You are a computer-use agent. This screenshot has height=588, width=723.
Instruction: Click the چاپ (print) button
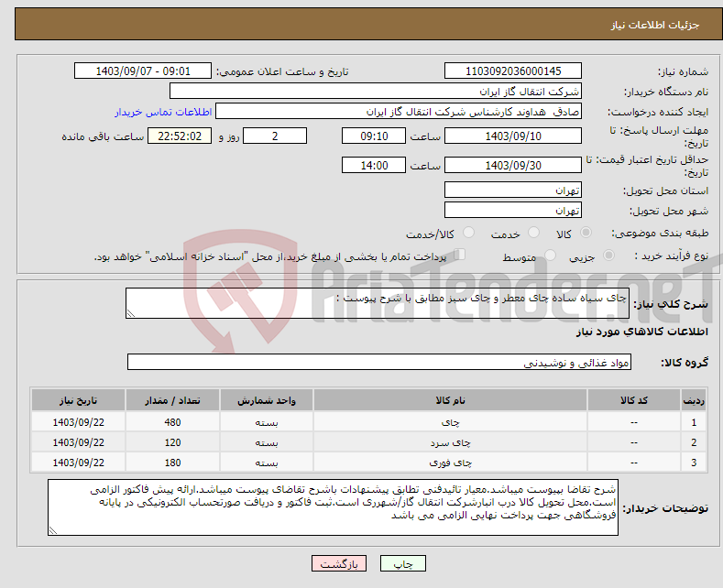click(x=402, y=563)
